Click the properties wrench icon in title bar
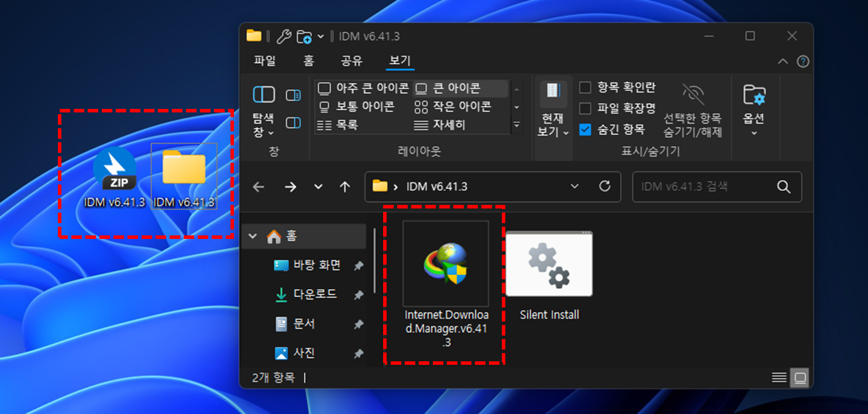 pos(284,36)
